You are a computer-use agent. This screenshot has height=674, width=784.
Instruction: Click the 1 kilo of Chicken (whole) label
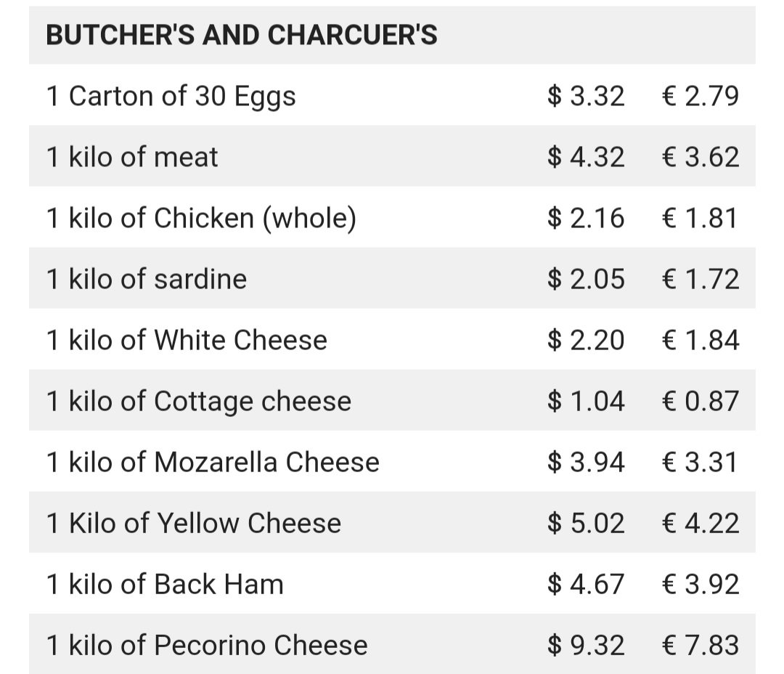[201, 219]
